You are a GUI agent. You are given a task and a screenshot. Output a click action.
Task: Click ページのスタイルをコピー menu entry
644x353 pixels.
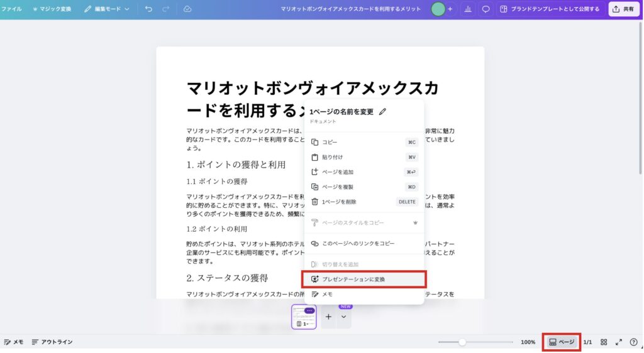coord(364,222)
